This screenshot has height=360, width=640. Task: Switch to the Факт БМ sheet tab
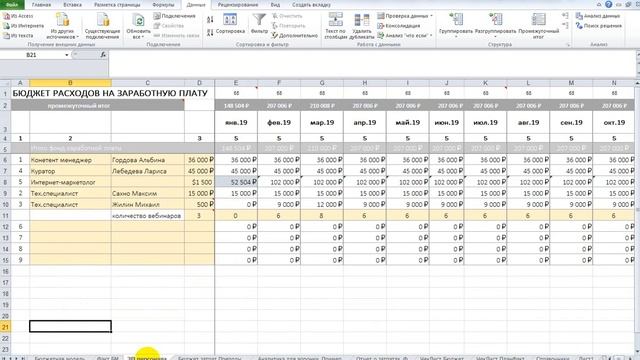[107, 358]
